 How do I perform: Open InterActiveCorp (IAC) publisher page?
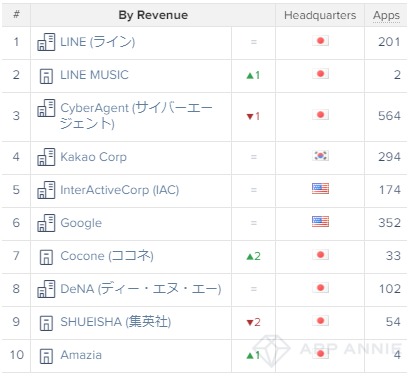pos(120,190)
